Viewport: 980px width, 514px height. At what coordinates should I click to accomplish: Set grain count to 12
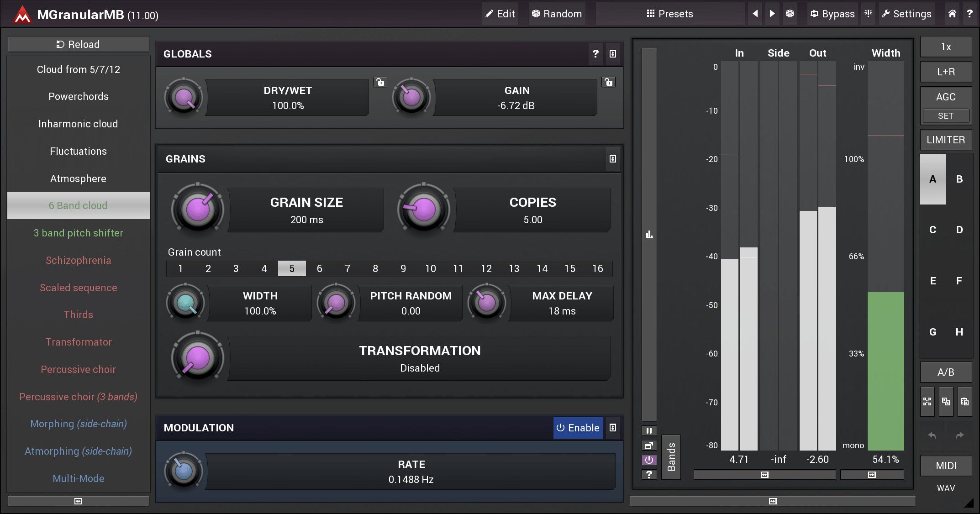pyautogui.click(x=486, y=268)
